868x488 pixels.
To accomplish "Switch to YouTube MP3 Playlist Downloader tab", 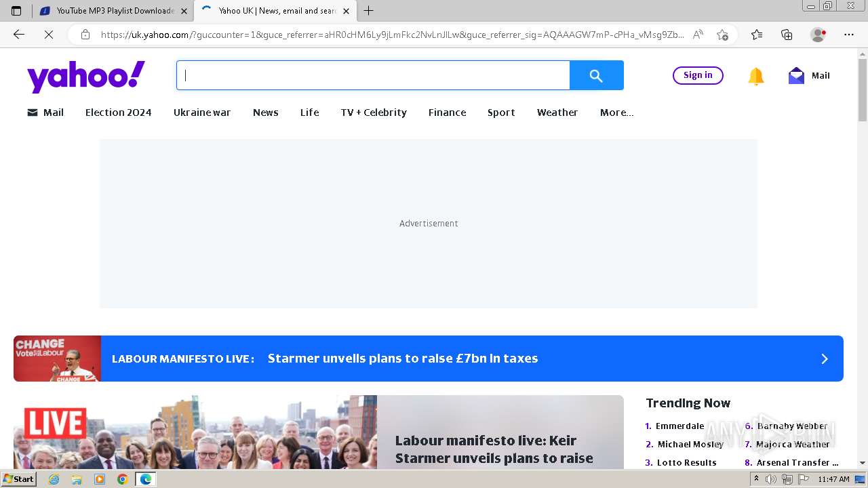I will click(113, 11).
